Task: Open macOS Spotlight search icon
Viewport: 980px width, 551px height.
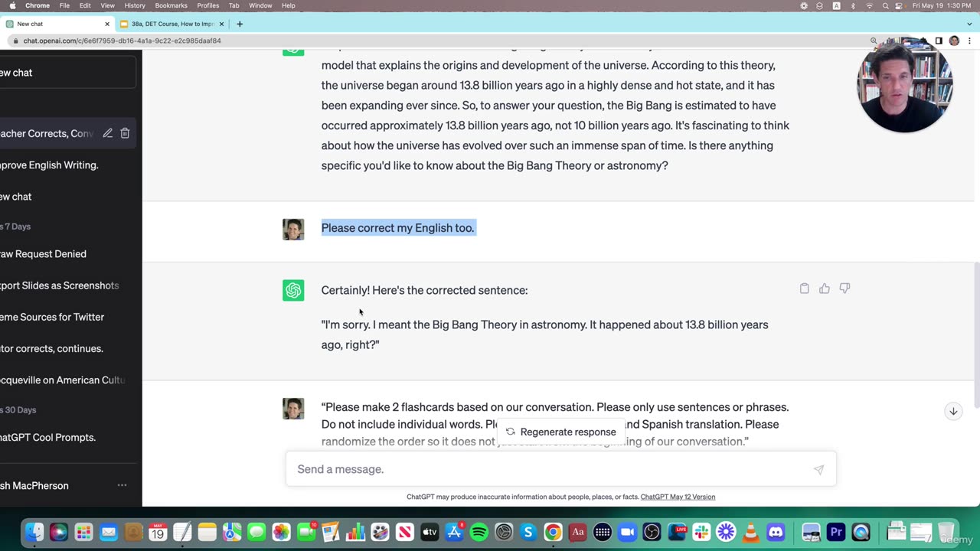Action: tap(885, 5)
